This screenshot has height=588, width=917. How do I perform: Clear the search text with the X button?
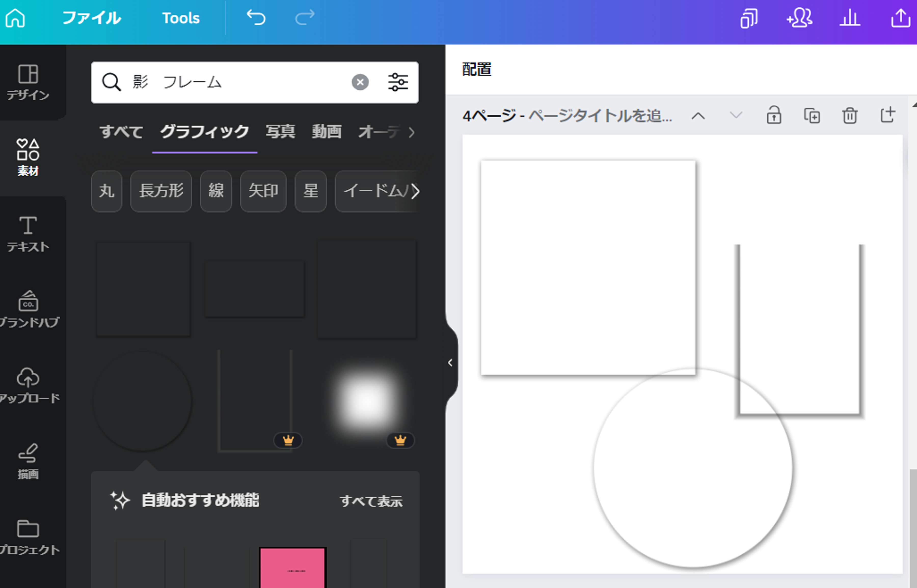point(360,82)
